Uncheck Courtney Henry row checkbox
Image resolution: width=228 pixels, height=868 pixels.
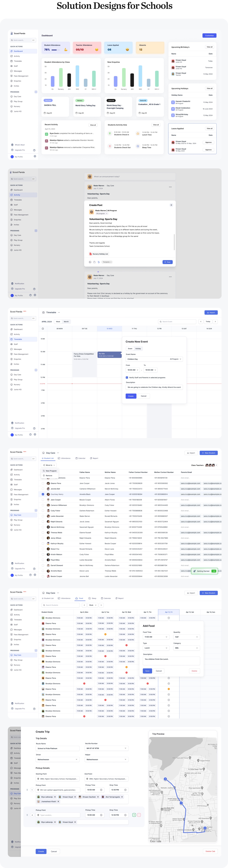pyautogui.click(x=43, y=494)
